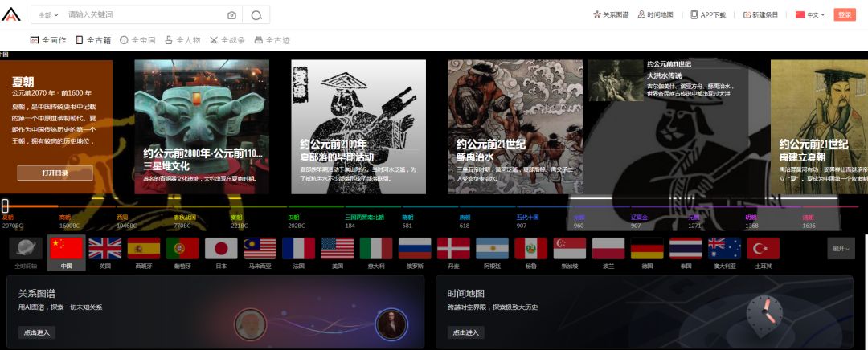
Task: Select the 阿根廷 flag icon
Action: click(493, 249)
